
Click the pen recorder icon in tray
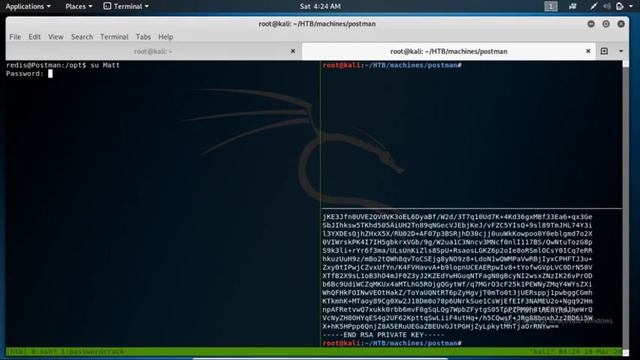pos(594,6)
